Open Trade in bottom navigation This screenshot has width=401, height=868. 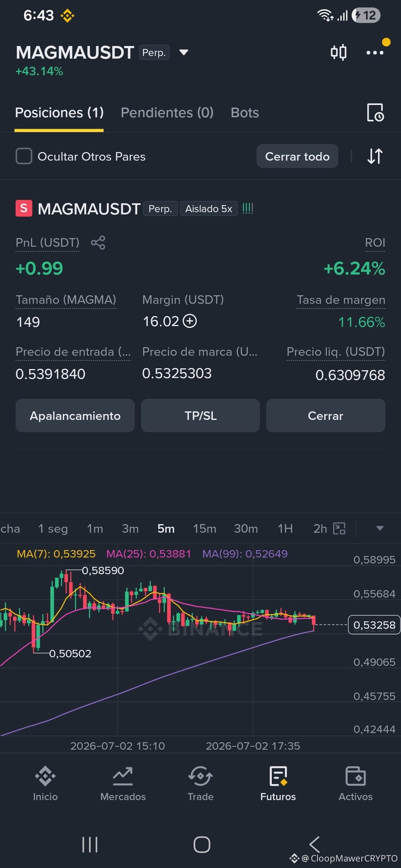point(200,783)
